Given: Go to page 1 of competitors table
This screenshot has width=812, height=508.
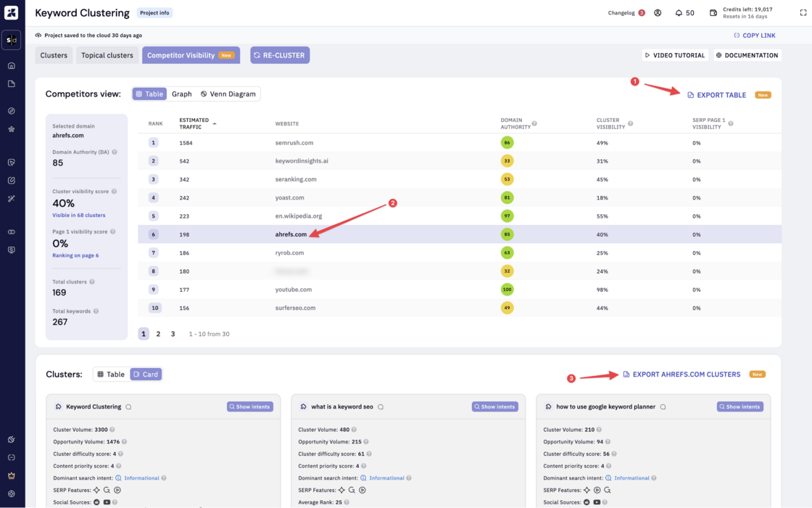Looking at the screenshot, I should [x=144, y=334].
